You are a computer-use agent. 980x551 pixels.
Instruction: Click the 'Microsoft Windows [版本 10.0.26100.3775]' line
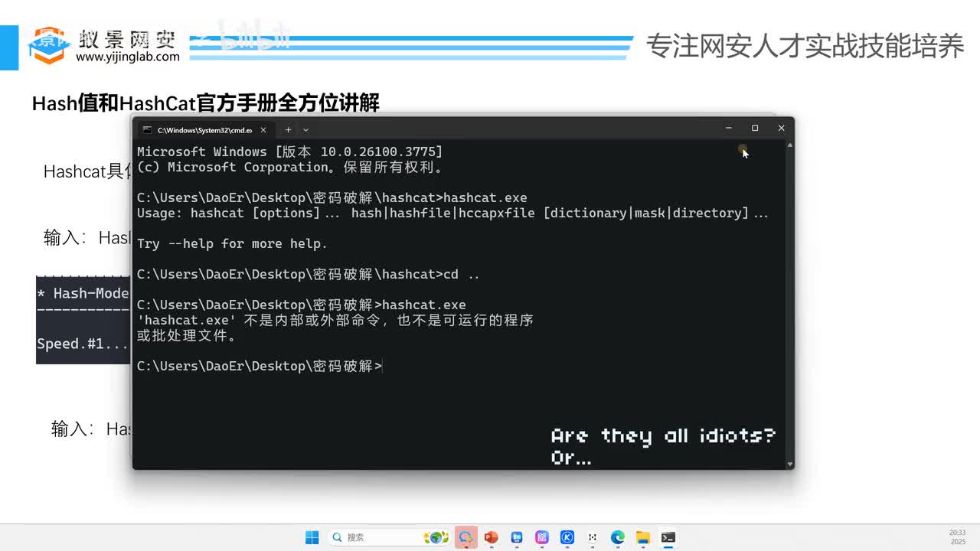289,152
